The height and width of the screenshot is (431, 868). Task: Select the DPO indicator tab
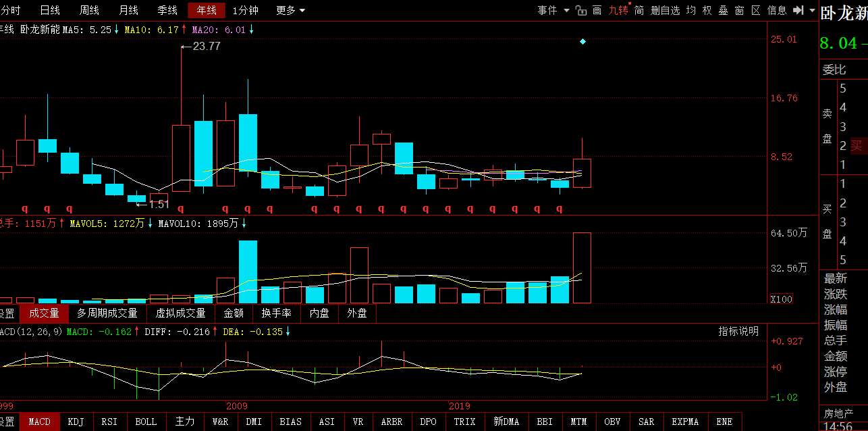click(428, 422)
